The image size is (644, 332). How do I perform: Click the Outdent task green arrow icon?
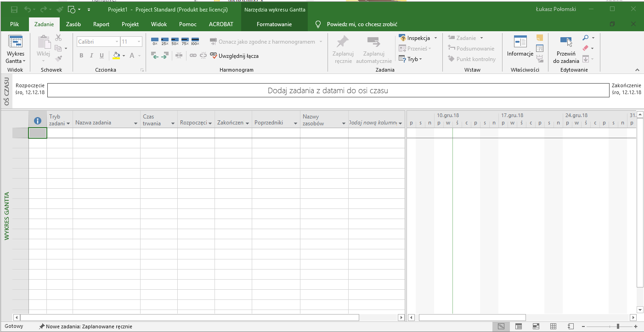[x=155, y=56]
